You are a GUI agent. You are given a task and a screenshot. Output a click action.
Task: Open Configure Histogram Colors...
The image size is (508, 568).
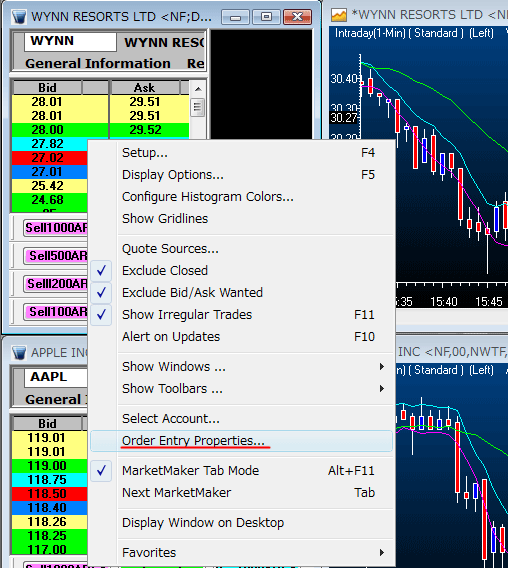coord(241,197)
